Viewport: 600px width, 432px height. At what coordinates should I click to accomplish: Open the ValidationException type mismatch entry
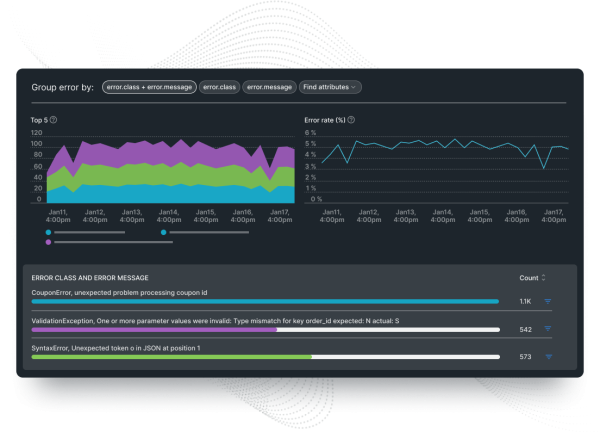tap(215, 319)
